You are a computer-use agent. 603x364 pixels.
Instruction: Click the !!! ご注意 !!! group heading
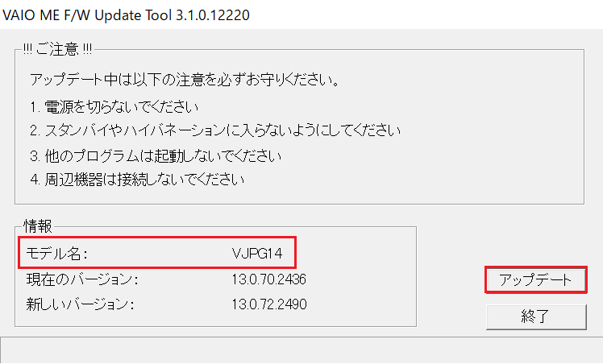[x=57, y=50]
